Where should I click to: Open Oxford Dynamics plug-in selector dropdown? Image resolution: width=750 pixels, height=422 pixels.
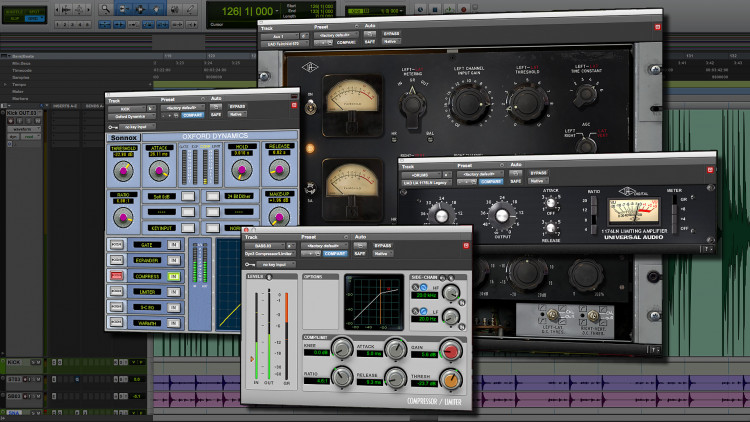(x=132, y=116)
